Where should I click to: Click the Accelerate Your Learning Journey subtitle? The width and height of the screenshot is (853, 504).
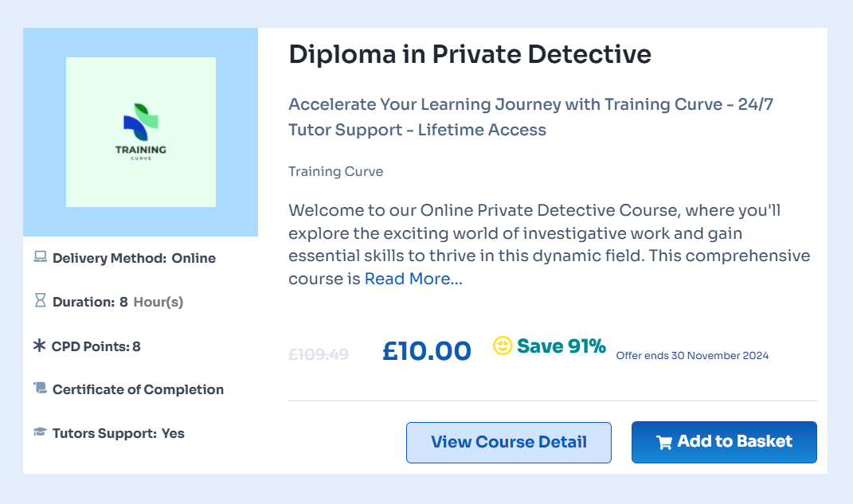point(531,117)
